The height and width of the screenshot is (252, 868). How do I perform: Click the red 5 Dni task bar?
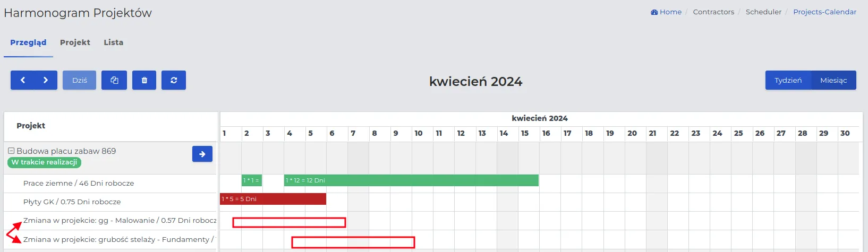[273, 199]
